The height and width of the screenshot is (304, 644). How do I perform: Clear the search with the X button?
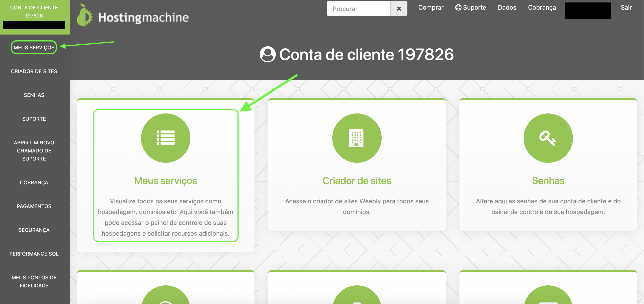pos(399,9)
